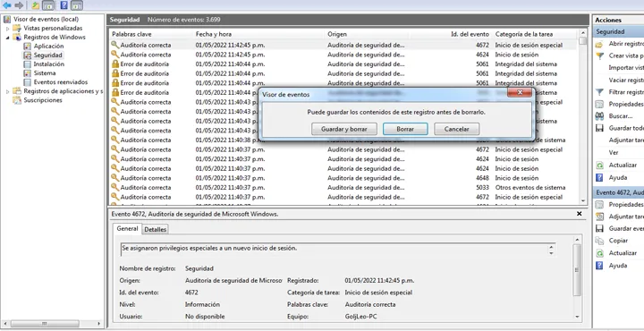
Task: Click the Buscar binoculars icon
Action: pyautogui.click(x=599, y=116)
